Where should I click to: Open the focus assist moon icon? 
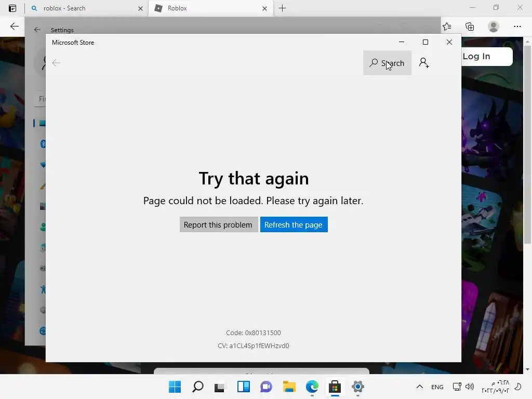coord(518,387)
